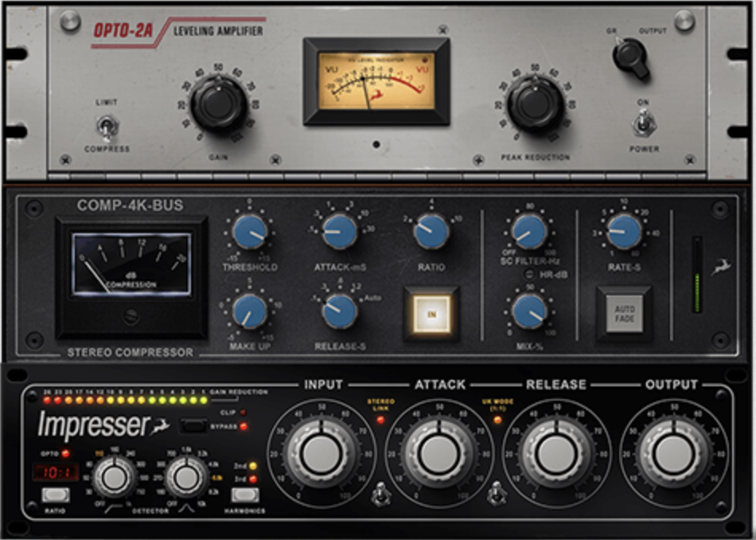
Task: Click the Stereo Compressor label
Action: [x=131, y=353]
